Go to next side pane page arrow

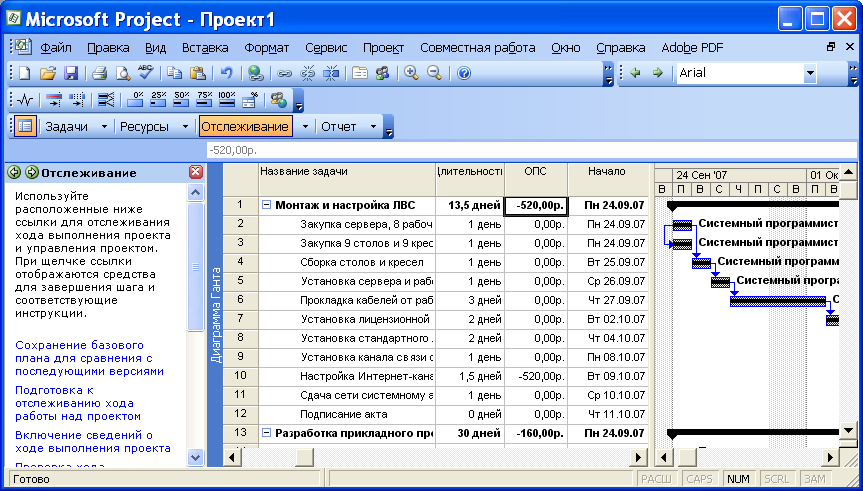[x=32, y=172]
